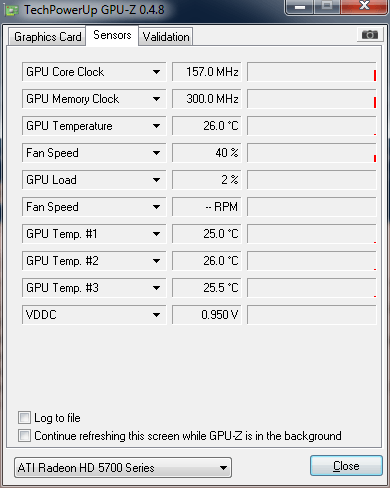Expand the GPU Load sensor dropdown
This screenshot has height=488, width=390.
tap(94, 180)
